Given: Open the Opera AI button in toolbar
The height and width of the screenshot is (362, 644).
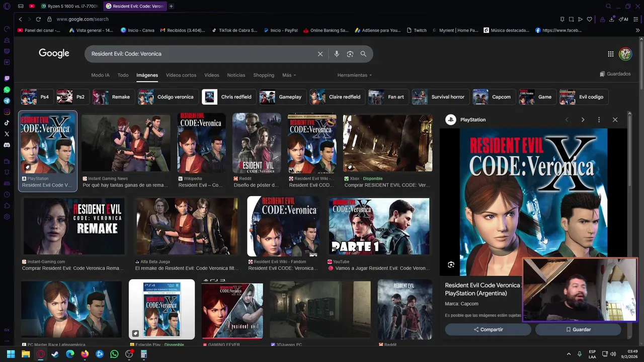Looking at the screenshot, I should [624, 19].
